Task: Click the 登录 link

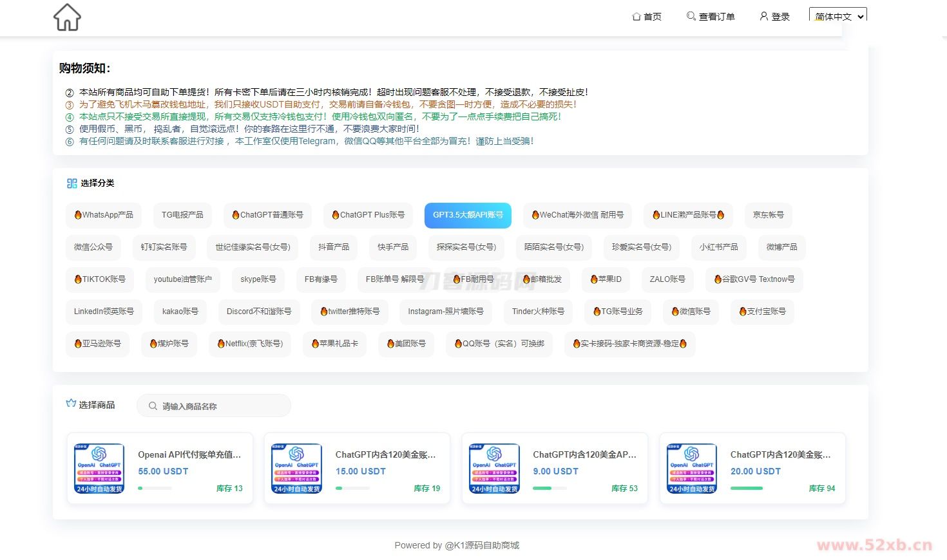Action: click(x=780, y=16)
